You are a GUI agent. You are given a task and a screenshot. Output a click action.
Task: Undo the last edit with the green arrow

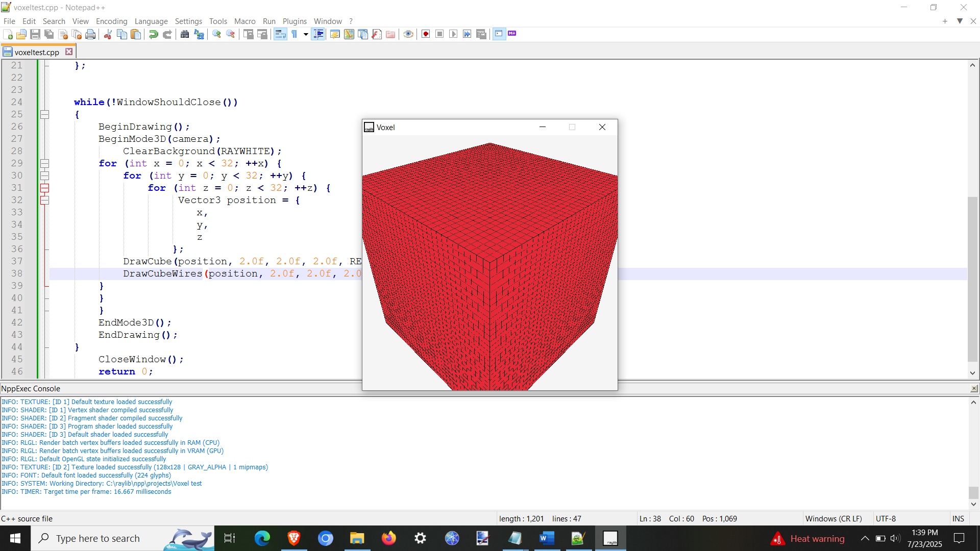pyautogui.click(x=153, y=34)
